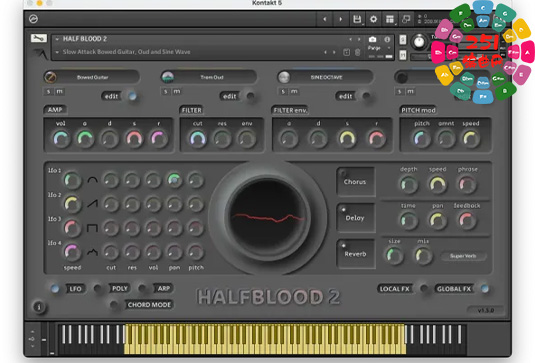The height and width of the screenshot is (363, 535).
Task: Select lfo 3 square waveform icon
Action: (92, 228)
